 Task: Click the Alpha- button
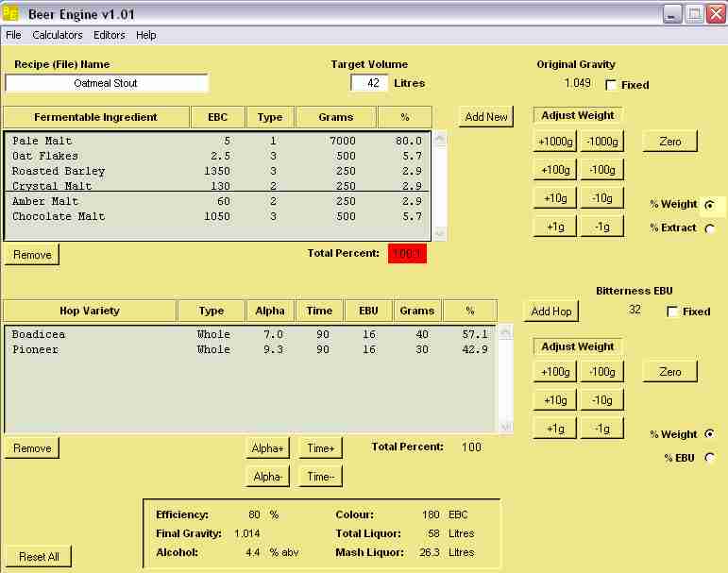click(267, 477)
